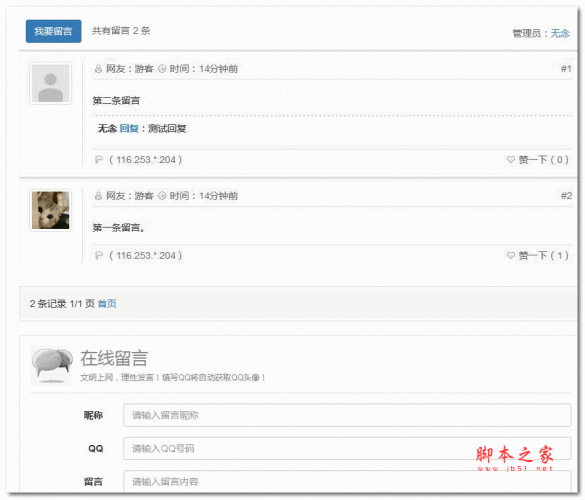Focus the 昵称 nickname input field
The image size is (585, 500).
tap(347, 415)
